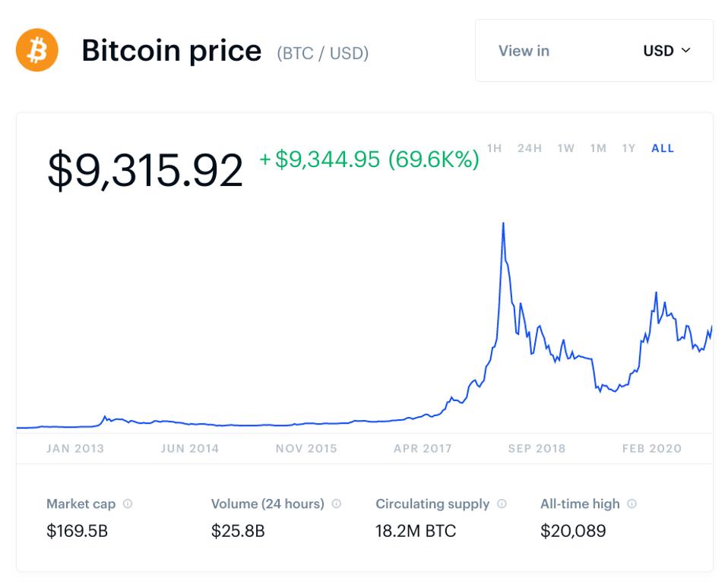Select the 1Y timeframe
Image resolution: width=728 pixels, height=584 pixels.
pyautogui.click(x=628, y=148)
